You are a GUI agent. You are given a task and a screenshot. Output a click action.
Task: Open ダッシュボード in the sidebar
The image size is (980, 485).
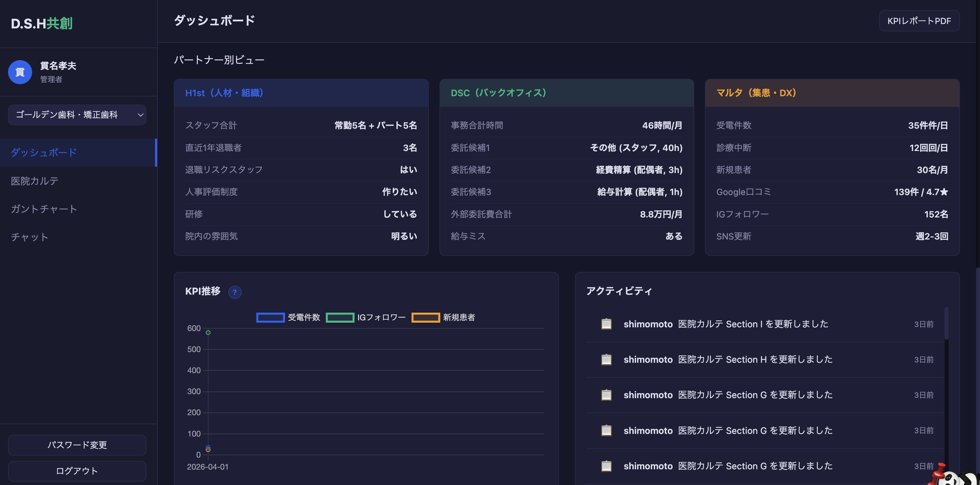[x=78, y=152]
